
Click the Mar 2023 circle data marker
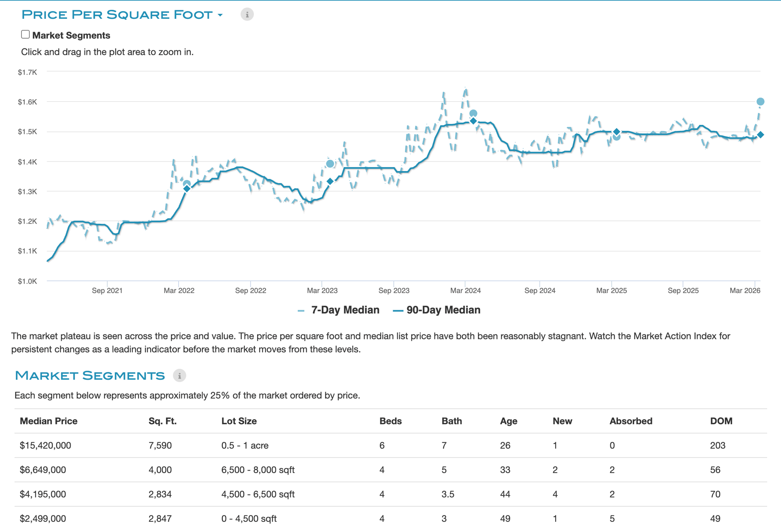330,164
